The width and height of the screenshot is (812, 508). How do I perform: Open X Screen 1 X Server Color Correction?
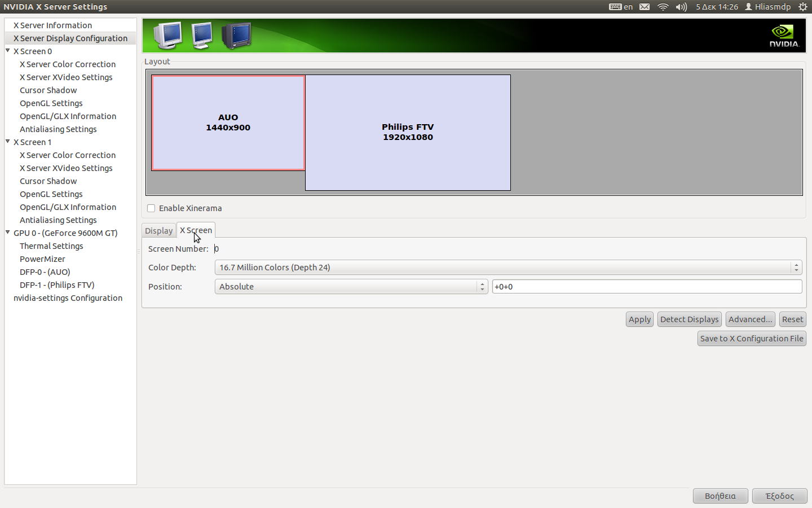click(68, 155)
